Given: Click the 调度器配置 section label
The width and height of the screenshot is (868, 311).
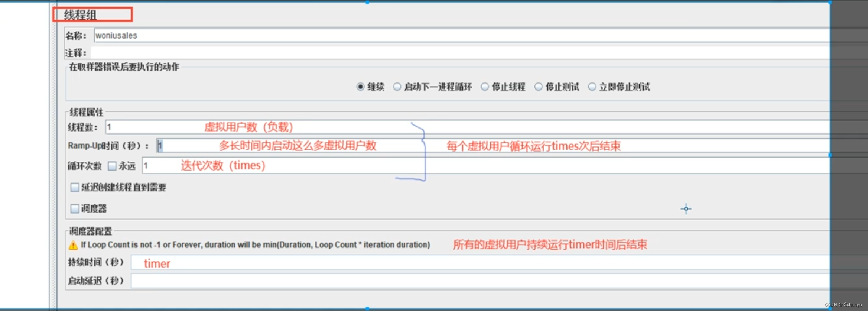Looking at the screenshot, I should click(91, 231).
